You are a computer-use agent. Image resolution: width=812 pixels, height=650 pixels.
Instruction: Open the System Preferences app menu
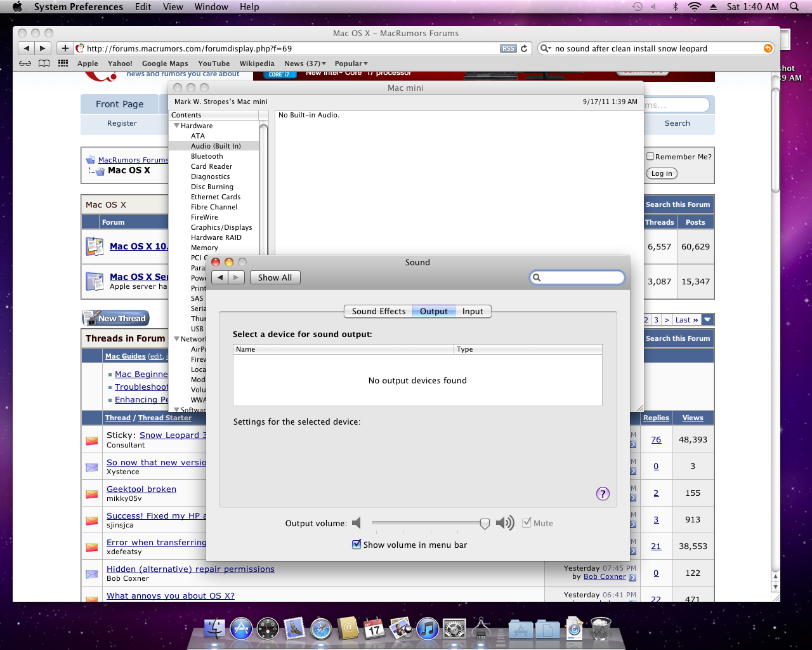pyautogui.click(x=79, y=6)
